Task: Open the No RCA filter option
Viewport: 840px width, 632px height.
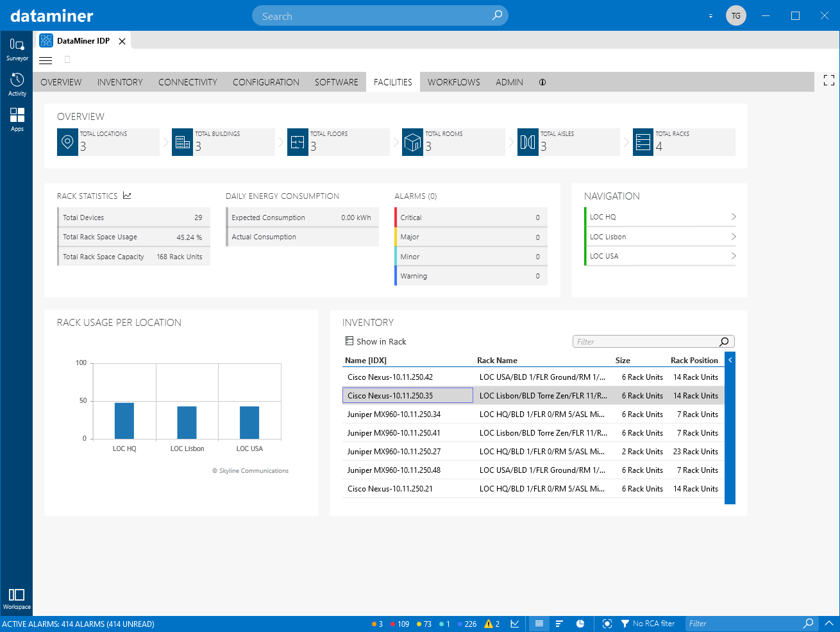Action: [648, 624]
